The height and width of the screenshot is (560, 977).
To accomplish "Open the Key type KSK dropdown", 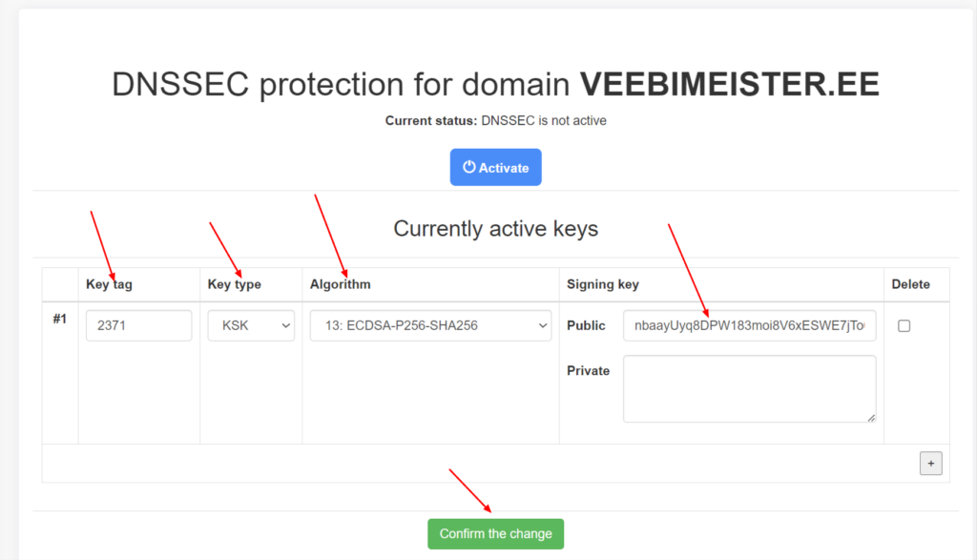I will point(251,325).
